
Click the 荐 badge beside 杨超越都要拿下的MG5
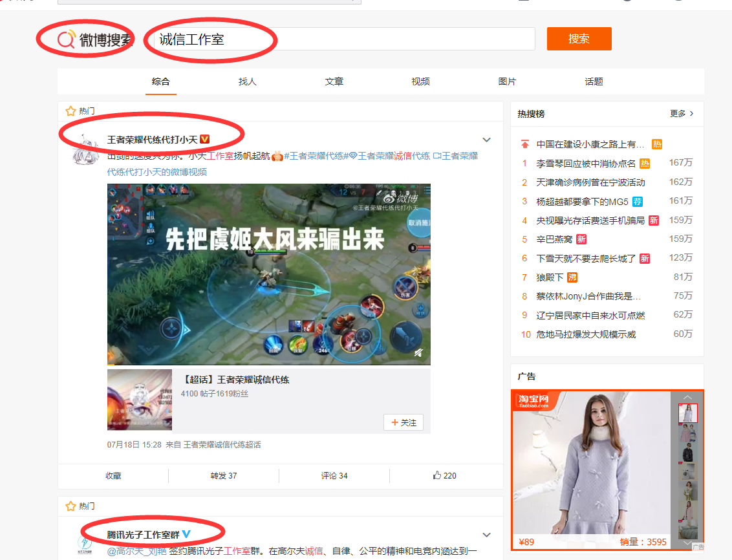(x=637, y=202)
